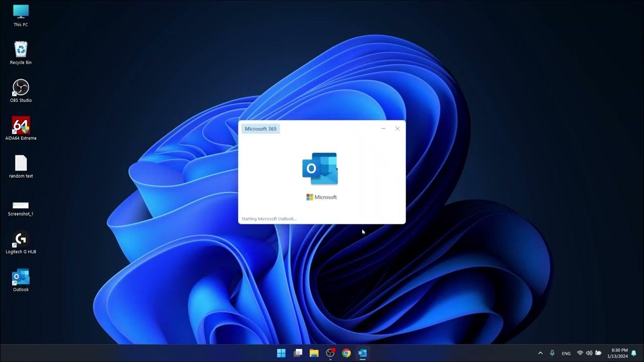Select the AIDA64 Extreme desktop shortcut
This screenshot has width=644, height=362.
click(x=21, y=129)
